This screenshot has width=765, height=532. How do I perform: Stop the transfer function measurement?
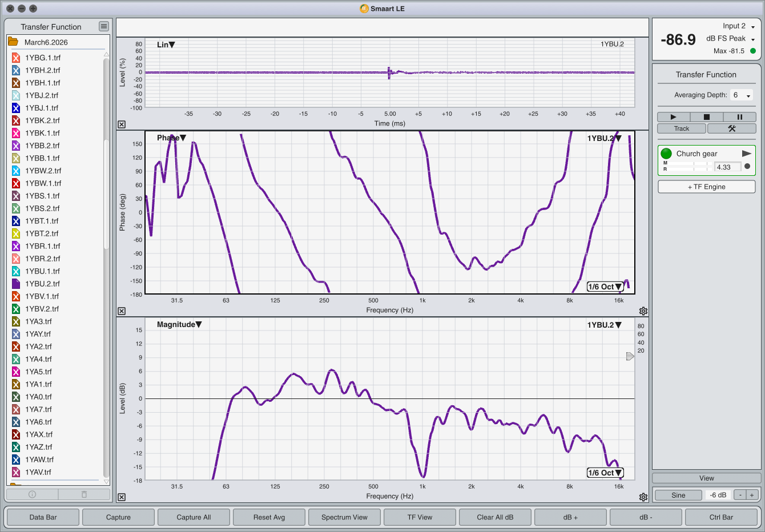[x=706, y=117]
